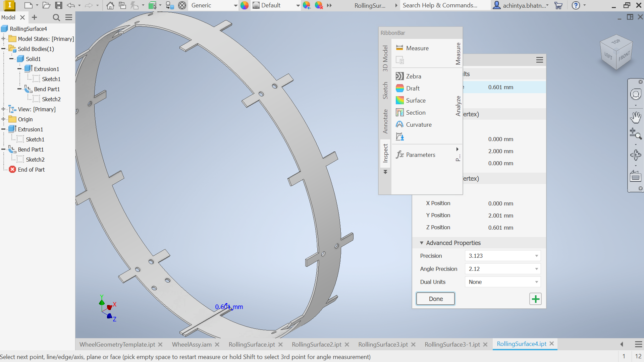Select the Pan tool on navigation bar
The height and width of the screenshot is (362, 644).
636,117
